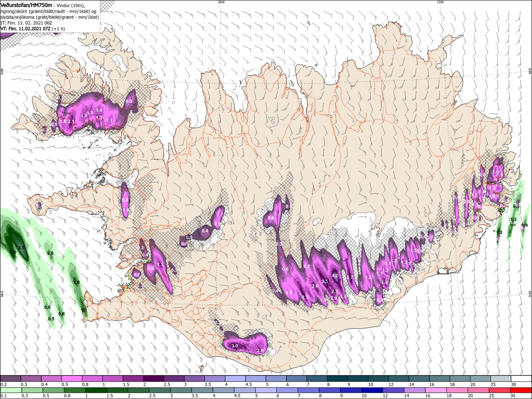Image resolution: width=532 pixels, height=399 pixels.
Task: Select lower legend swatch between 0.3 and 0.5
Action: [x=32, y=390]
